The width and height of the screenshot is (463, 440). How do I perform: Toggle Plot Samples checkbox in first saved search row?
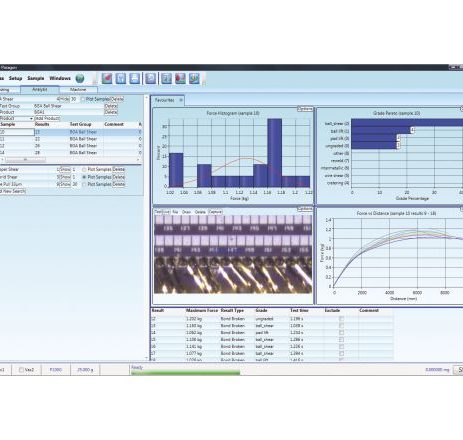(84, 170)
